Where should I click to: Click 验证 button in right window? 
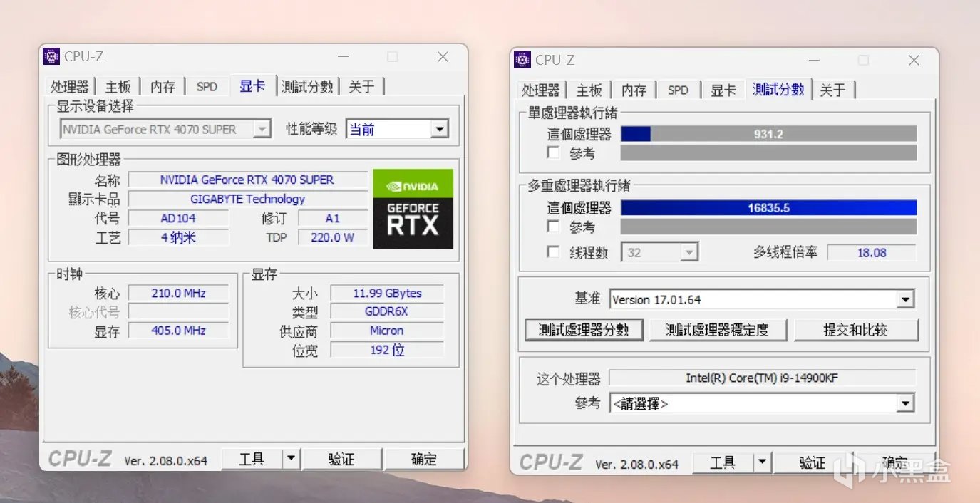click(813, 463)
